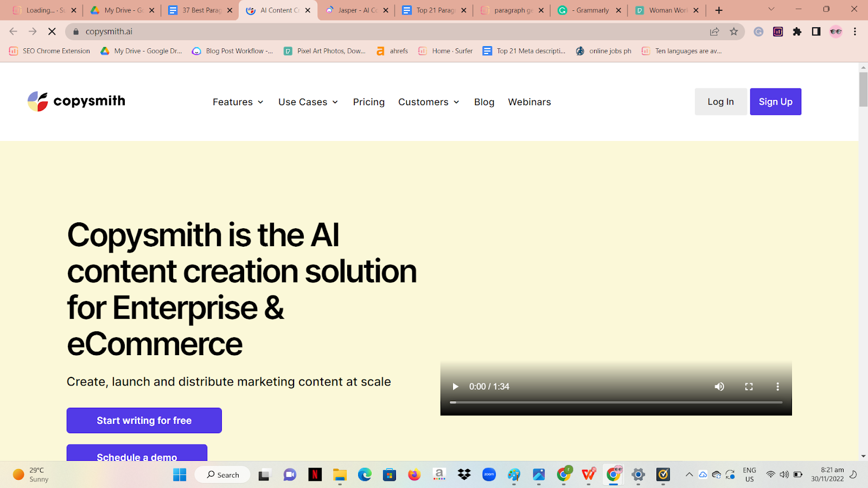The height and width of the screenshot is (488, 868).
Task: Open the tab search chevron in the title bar
Action: click(x=771, y=9)
